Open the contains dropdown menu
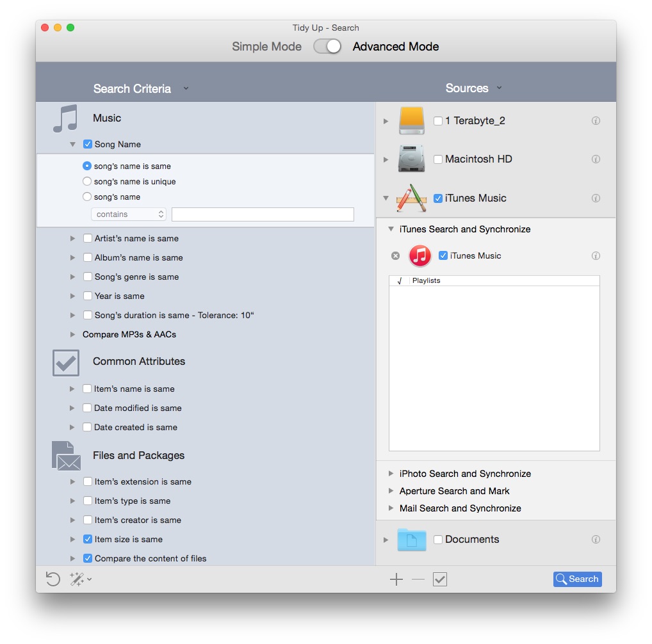This screenshot has height=644, width=652. coord(129,214)
